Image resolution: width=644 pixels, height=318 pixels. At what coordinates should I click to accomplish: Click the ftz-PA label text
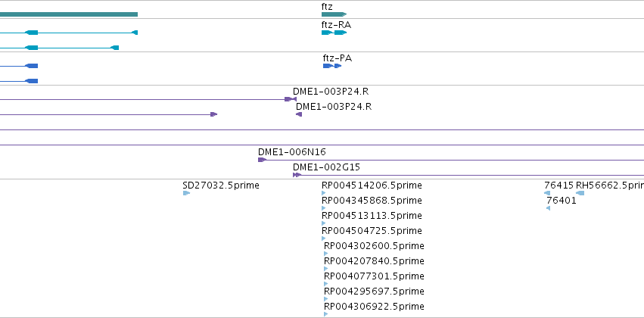pyautogui.click(x=338, y=58)
